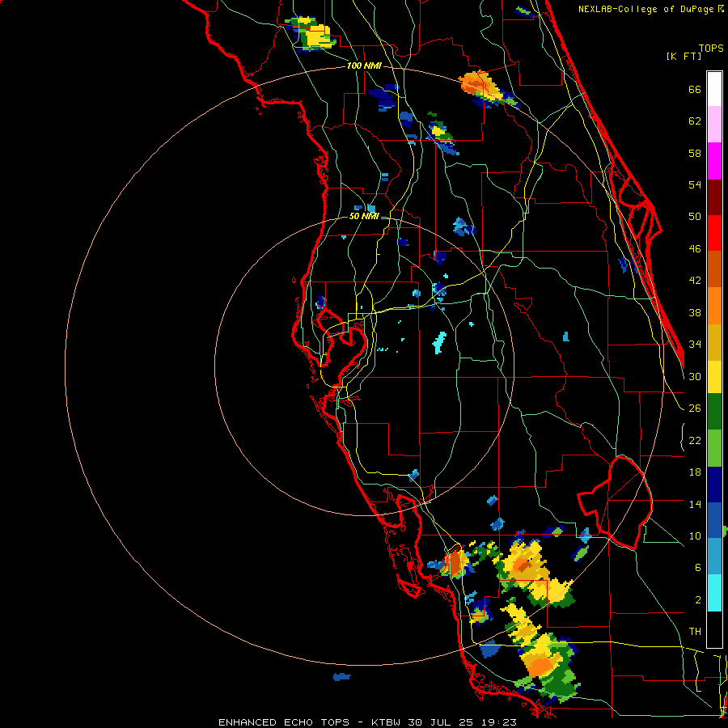Choose the dark red maroon legend band

pos(714,197)
